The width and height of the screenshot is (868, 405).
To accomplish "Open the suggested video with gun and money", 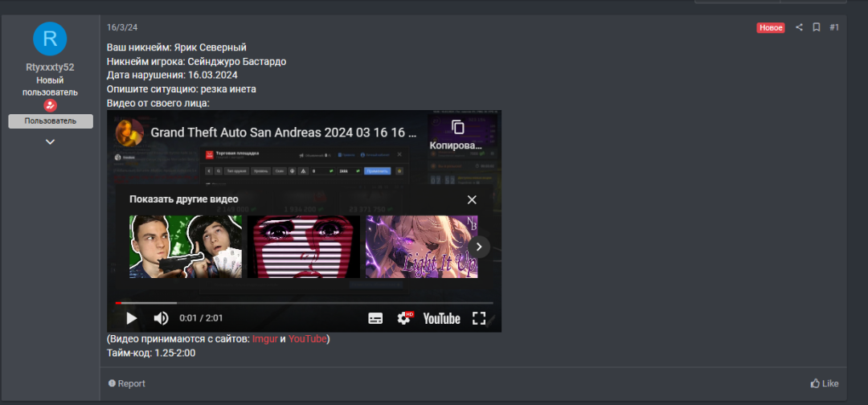I will 186,247.
